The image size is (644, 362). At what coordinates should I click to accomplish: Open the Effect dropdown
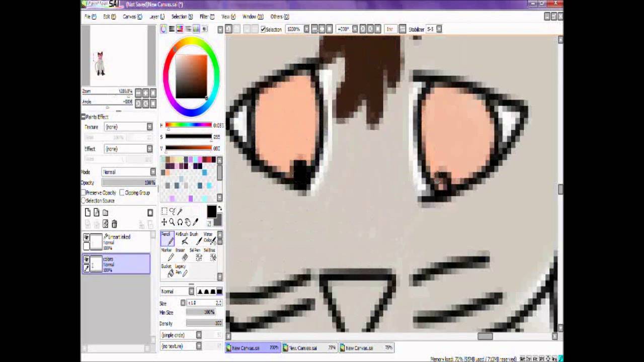point(128,149)
